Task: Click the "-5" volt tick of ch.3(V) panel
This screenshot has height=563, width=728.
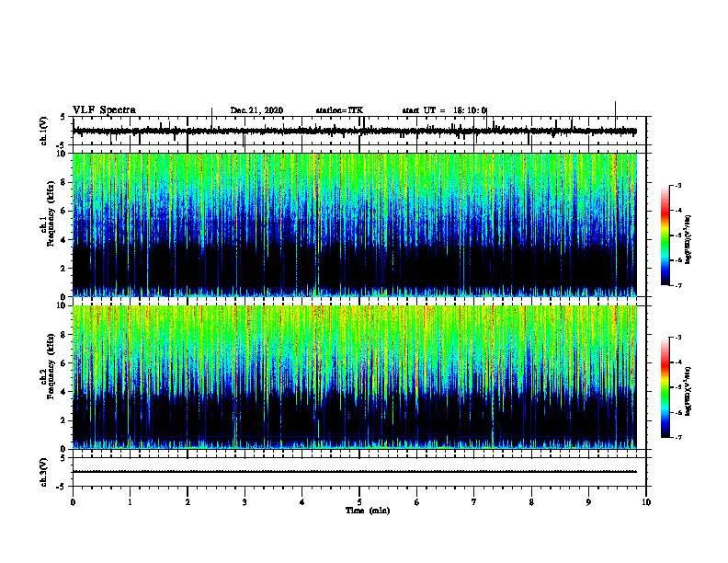Action: click(62, 487)
